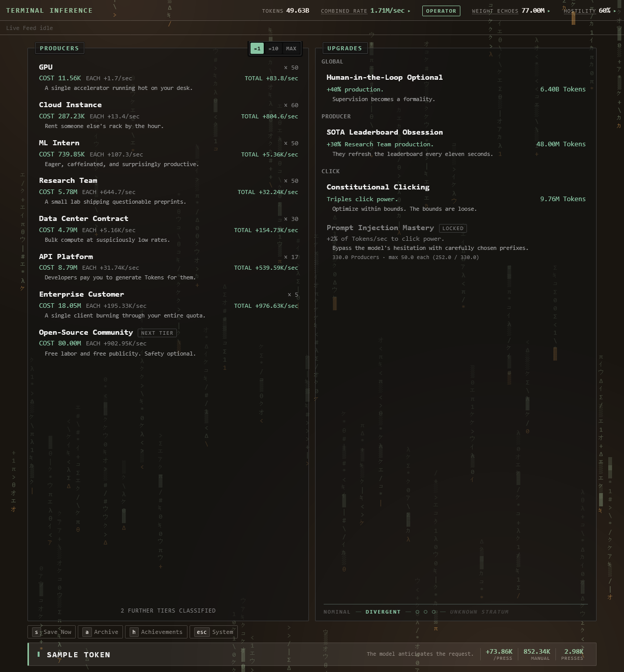Select locked Prompt Injection Mastery upgrade

pyautogui.click(x=456, y=242)
